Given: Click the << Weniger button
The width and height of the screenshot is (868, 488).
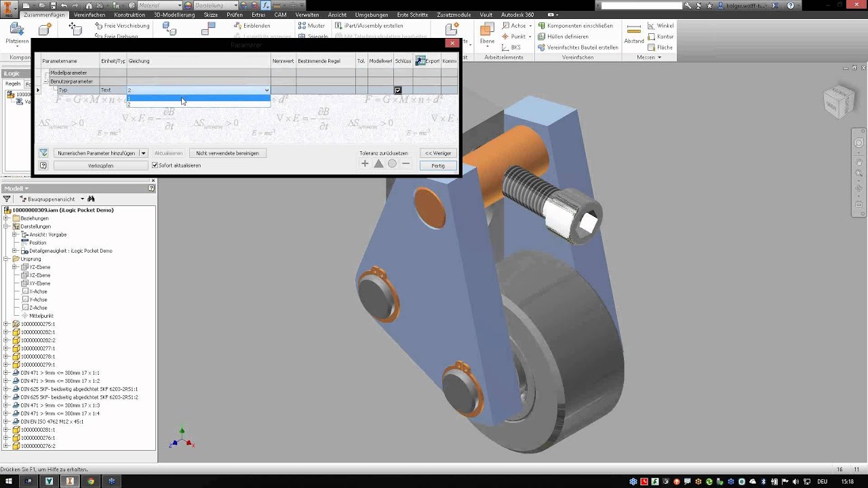Looking at the screenshot, I should (438, 153).
